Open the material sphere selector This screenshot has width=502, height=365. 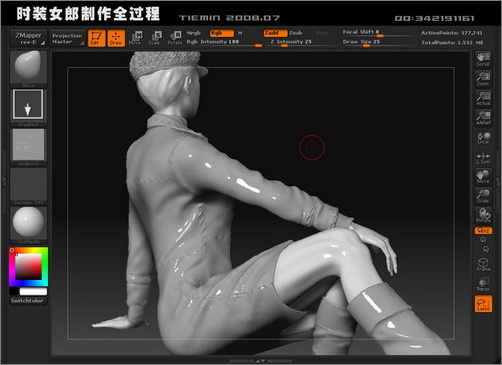pyautogui.click(x=28, y=225)
